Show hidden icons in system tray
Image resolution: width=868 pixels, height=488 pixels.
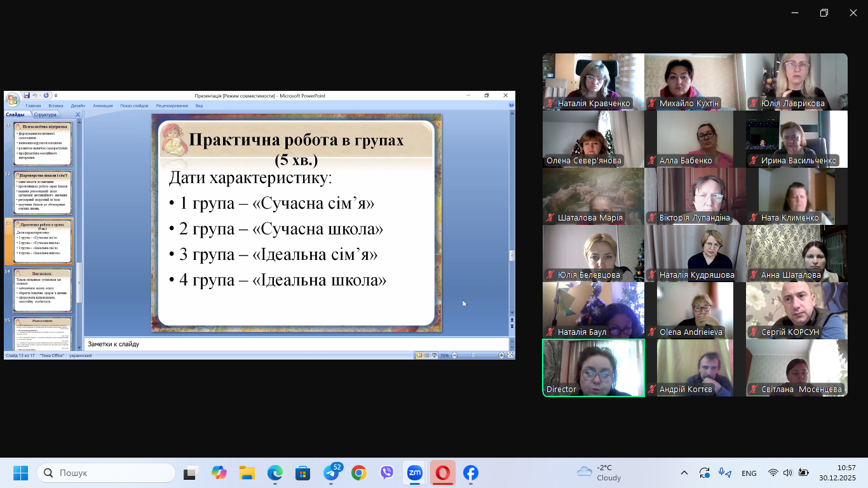684,473
